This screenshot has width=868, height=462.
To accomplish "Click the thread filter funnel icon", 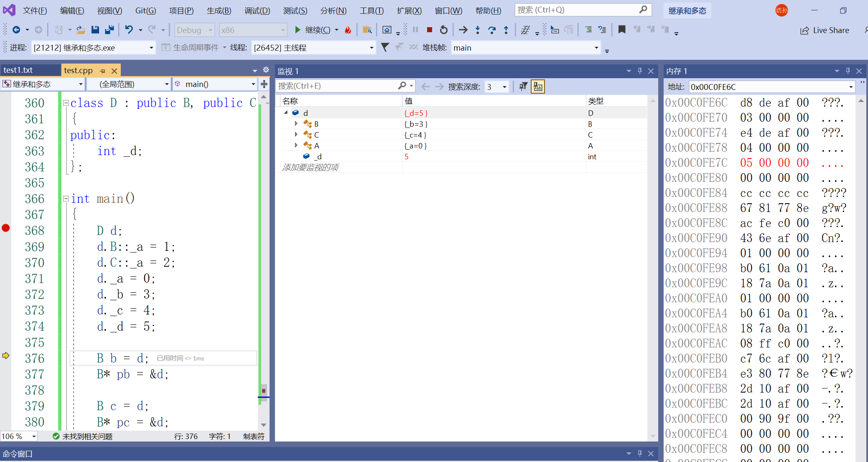I will pyautogui.click(x=385, y=47).
